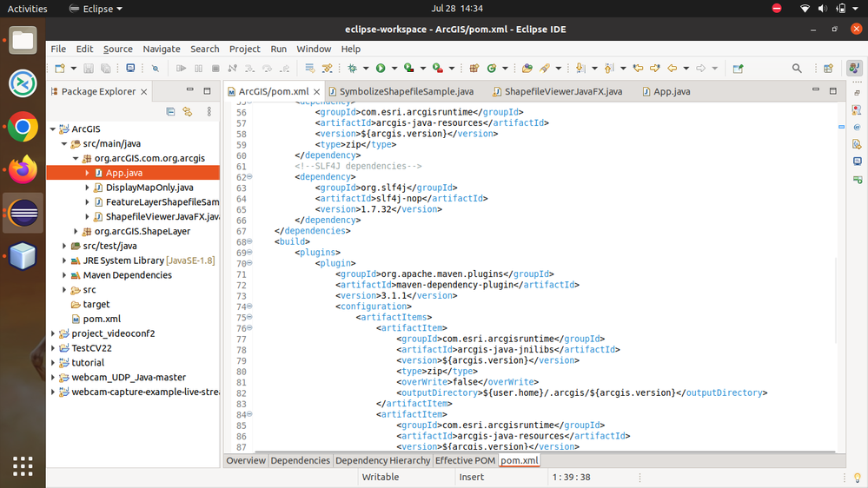
Task: Toggle Skip All Breakpoints in toolbar
Action: (x=156, y=69)
